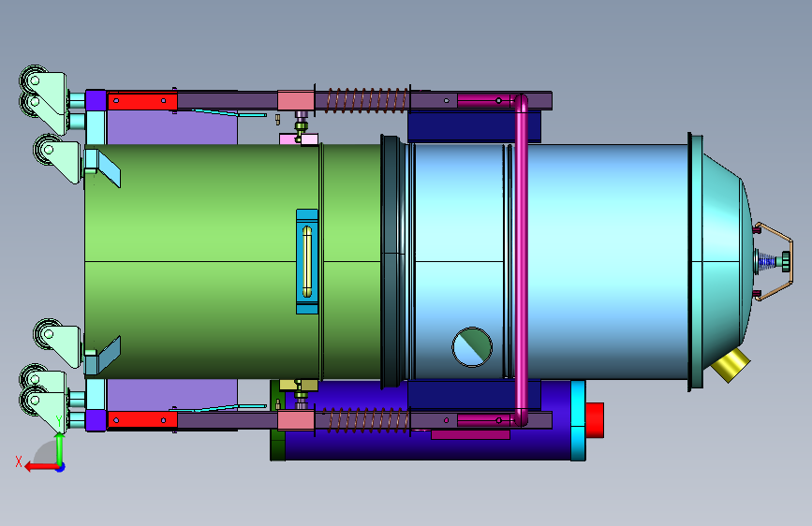Viewport: 812px width, 526px height.
Task: Pick the upper angled blue flap on the green cylinder
Action: pos(109,168)
